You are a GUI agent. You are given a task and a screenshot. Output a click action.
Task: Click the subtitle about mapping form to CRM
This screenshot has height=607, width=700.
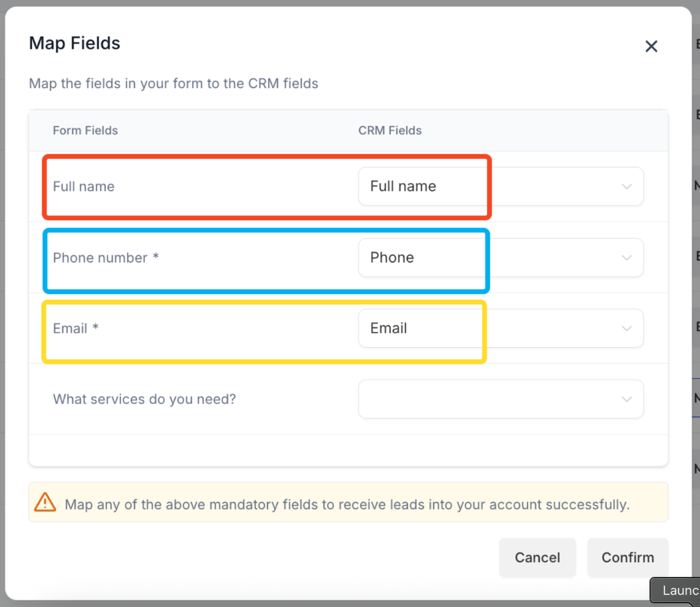[173, 84]
